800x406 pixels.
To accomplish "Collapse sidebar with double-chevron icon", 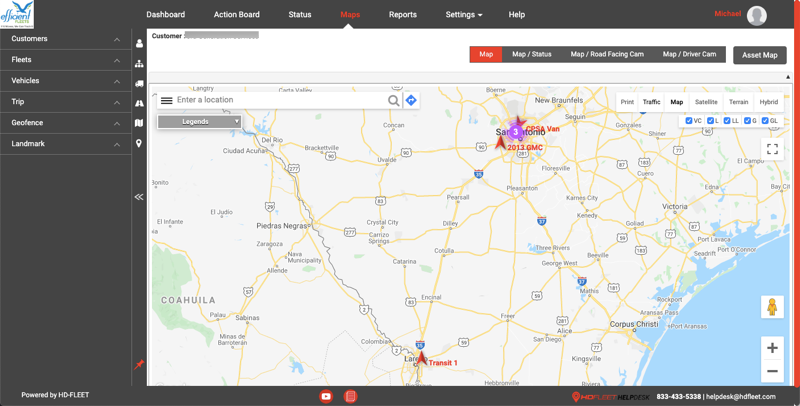I will tap(139, 197).
